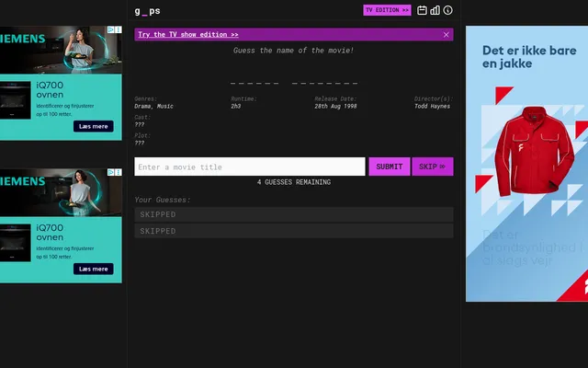The height and width of the screenshot is (368, 588).
Task: Click Læs mere on the lower Siemens ad
Action: click(94, 269)
